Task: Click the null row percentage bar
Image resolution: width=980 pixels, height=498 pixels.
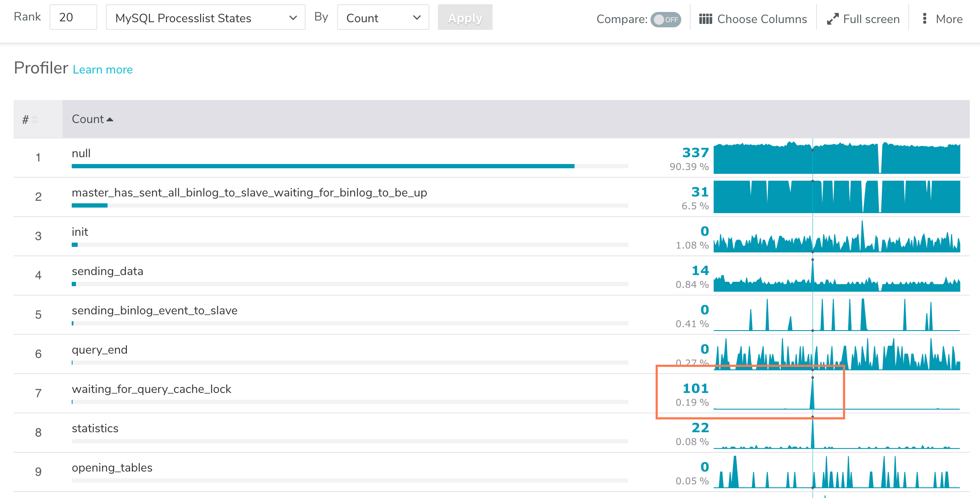Action: (x=323, y=166)
